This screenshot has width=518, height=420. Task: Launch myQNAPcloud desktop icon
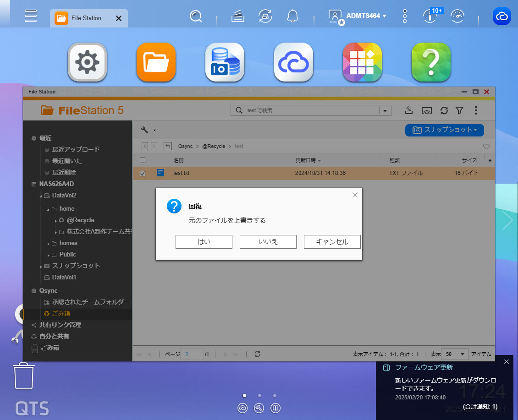(293, 62)
